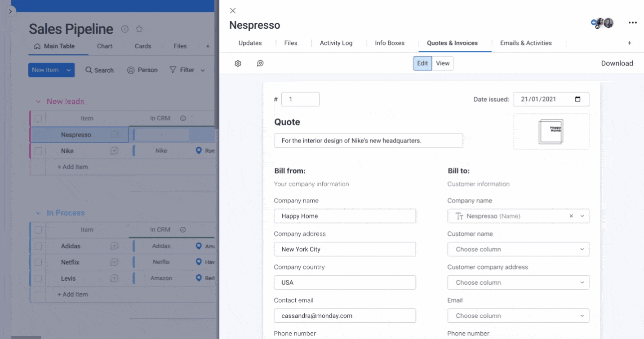Switch to the Cards board view
The height and width of the screenshot is (339, 644).
[x=143, y=46]
